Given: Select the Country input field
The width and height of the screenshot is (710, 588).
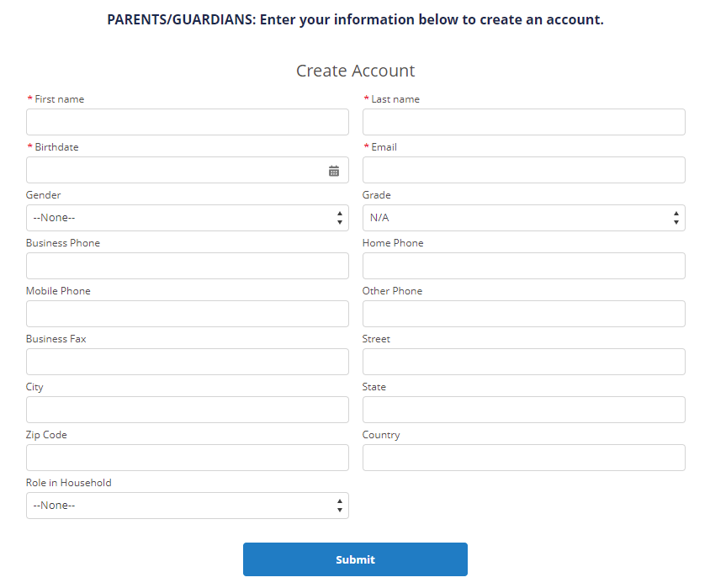Looking at the screenshot, I should pos(523,458).
